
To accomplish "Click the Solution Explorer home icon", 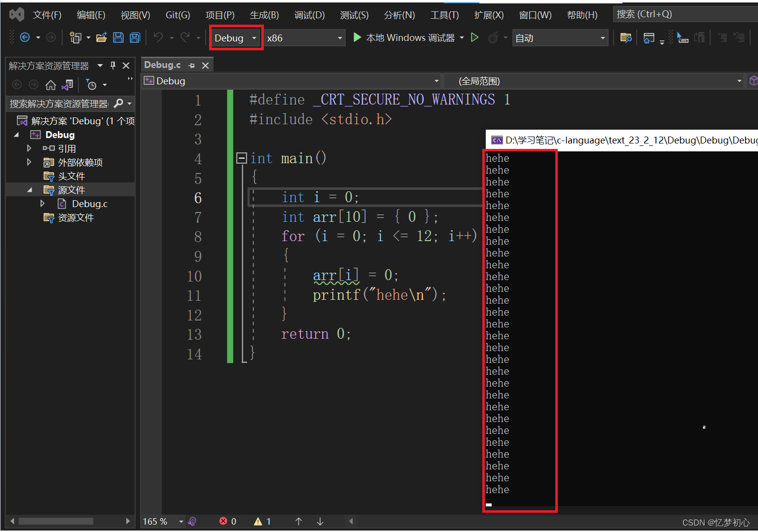I will 50,85.
